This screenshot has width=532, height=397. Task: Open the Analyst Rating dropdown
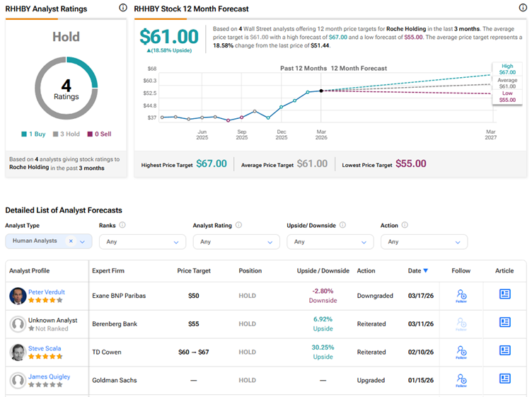[236, 241]
